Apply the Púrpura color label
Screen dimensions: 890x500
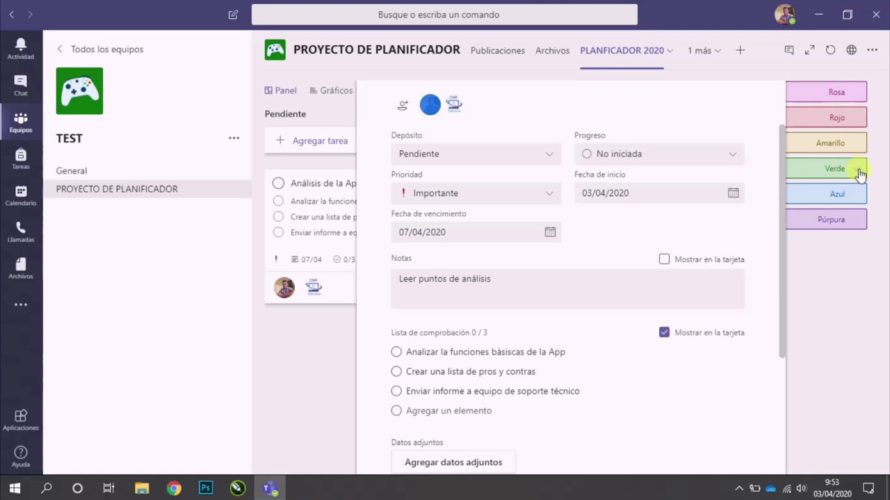(x=826, y=219)
